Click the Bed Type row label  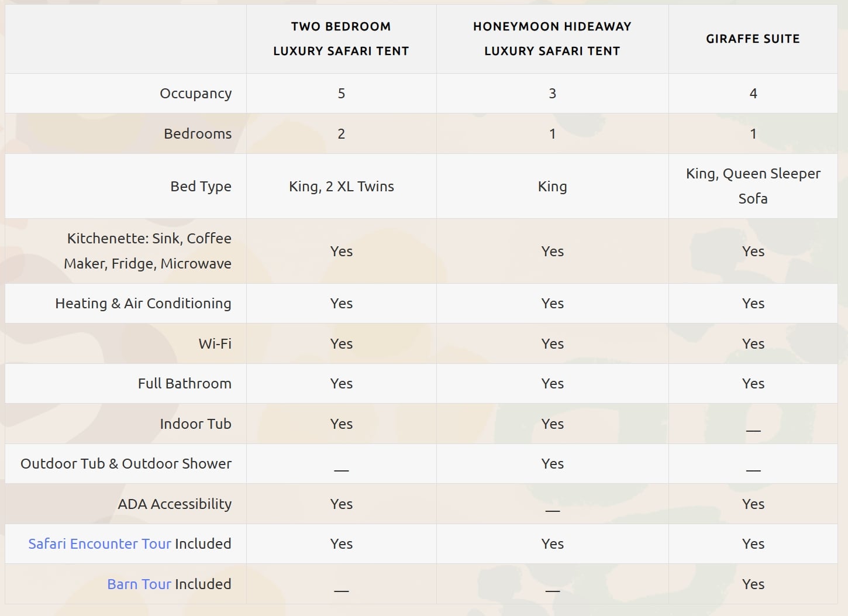click(201, 186)
